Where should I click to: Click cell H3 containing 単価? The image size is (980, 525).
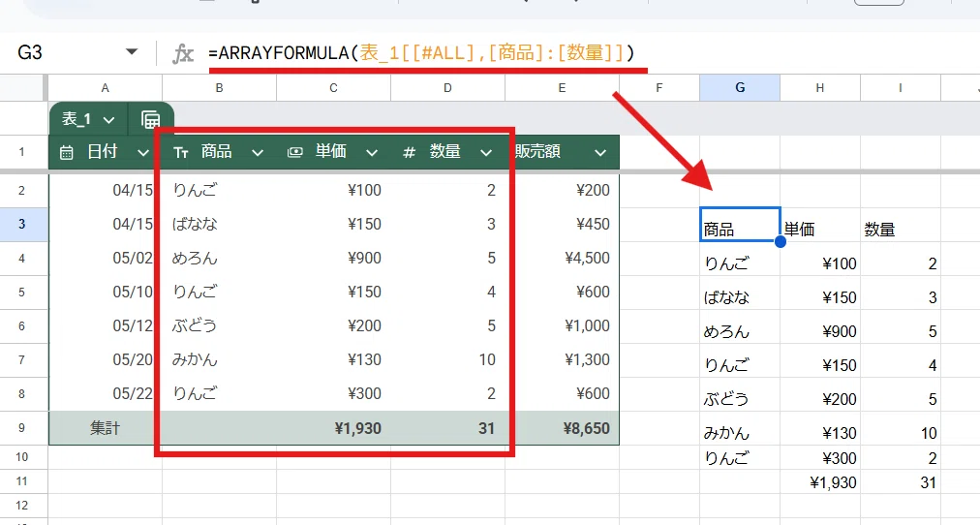click(x=820, y=225)
